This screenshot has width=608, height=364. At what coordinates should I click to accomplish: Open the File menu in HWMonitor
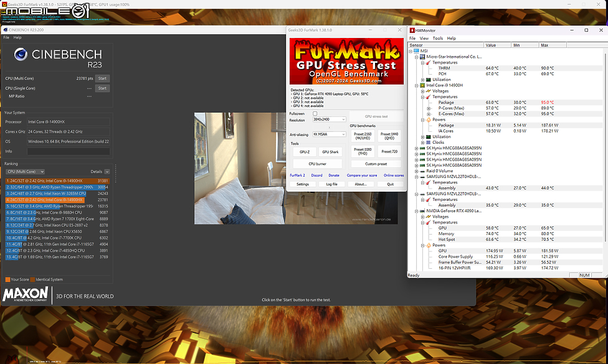[x=412, y=39]
